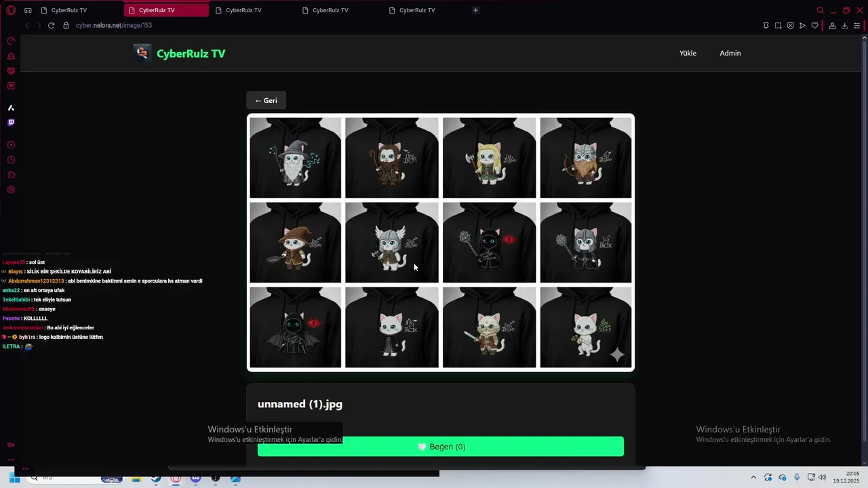The image size is (868, 488).
Task: Click the send/flow arrow icon
Action: point(803,26)
